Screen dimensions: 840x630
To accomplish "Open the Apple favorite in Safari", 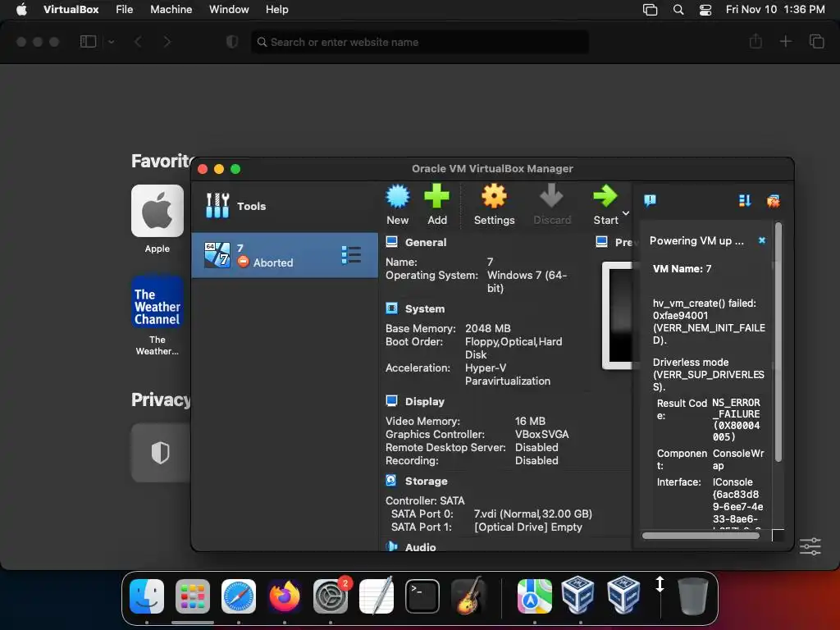I will point(157,211).
